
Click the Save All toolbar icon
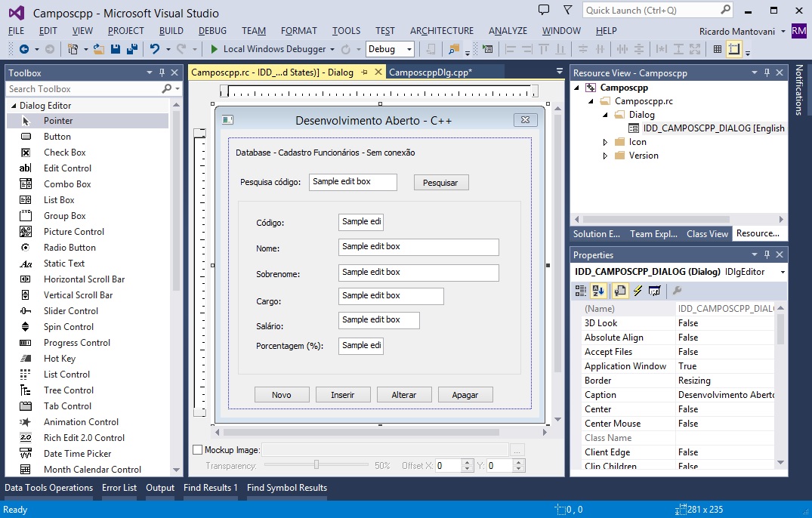click(131, 49)
